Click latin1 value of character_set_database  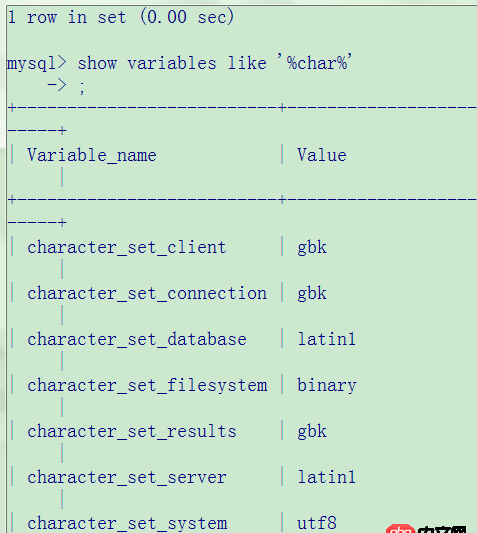[326, 339]
